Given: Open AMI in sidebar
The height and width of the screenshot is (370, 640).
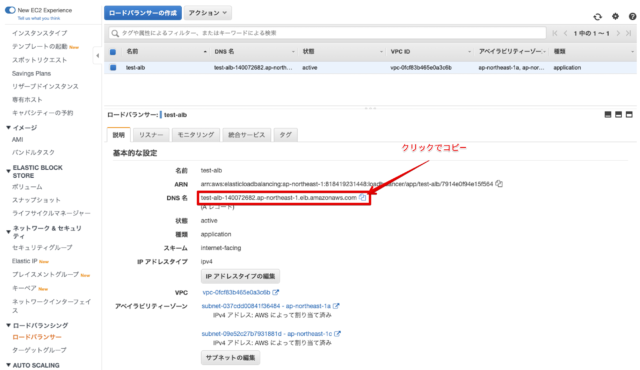Looking at the screenshot, I should 18,140.
